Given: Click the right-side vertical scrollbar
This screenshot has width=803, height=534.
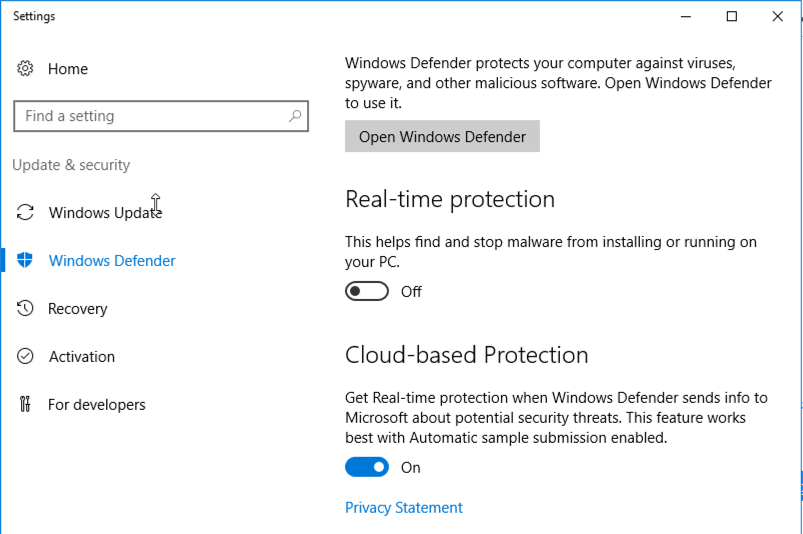Looking at the screenshot, I should pyautogui.click(x=799, y=300).
